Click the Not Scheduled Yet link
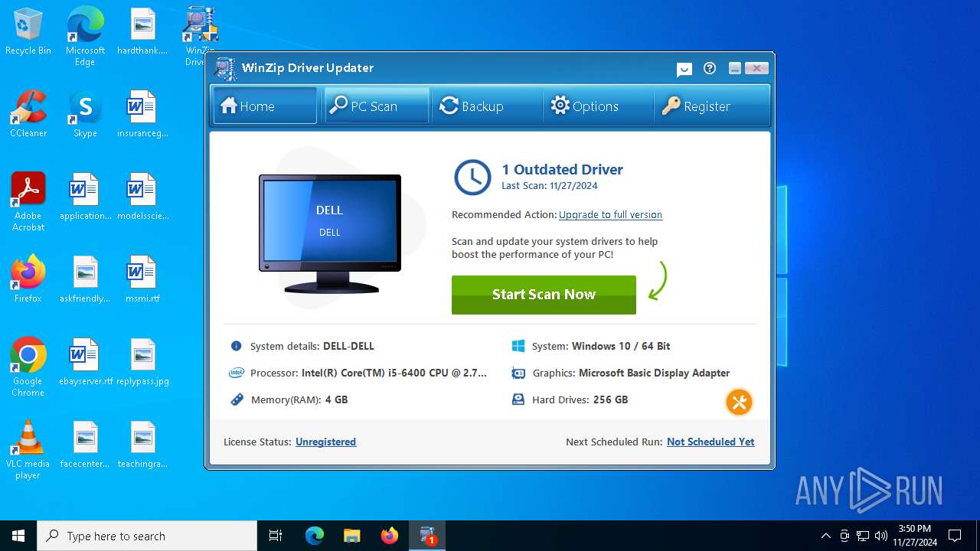980x551 pixels. click(x=710, y=442)
